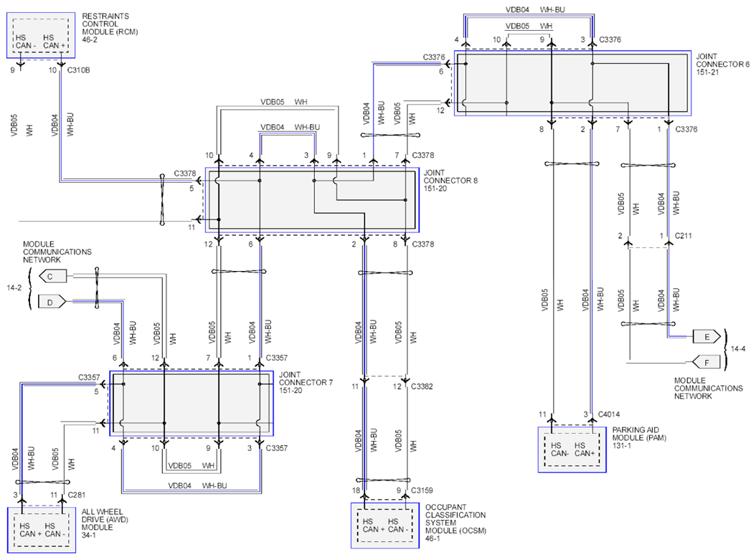Image resolution: width=756 pixels, height=560 pixels.
Task: Select Joint Connector 7 block
Action: click(x=192, y=404)
